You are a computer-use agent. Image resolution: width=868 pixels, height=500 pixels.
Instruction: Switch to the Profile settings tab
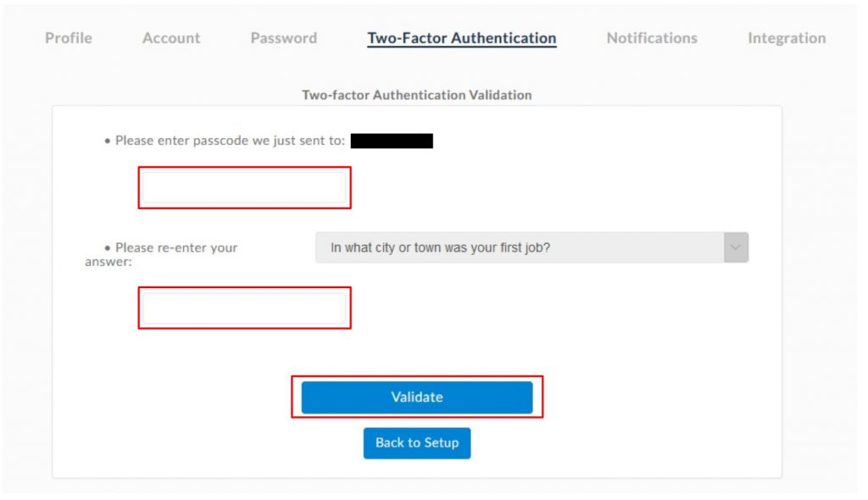click(x=69, y=37)
